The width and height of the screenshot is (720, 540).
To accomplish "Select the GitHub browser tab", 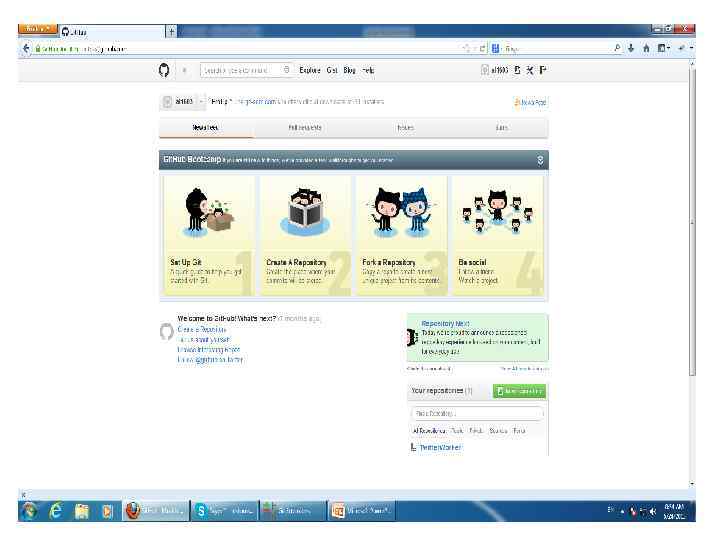I will (x=112, y=32).
